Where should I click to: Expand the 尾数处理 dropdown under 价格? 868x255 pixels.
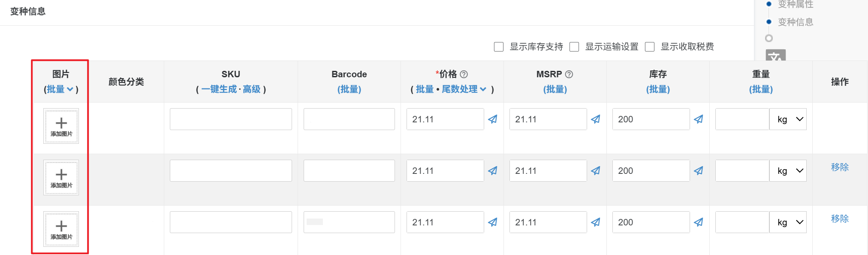pyautogui.click(x=464, y=89)
